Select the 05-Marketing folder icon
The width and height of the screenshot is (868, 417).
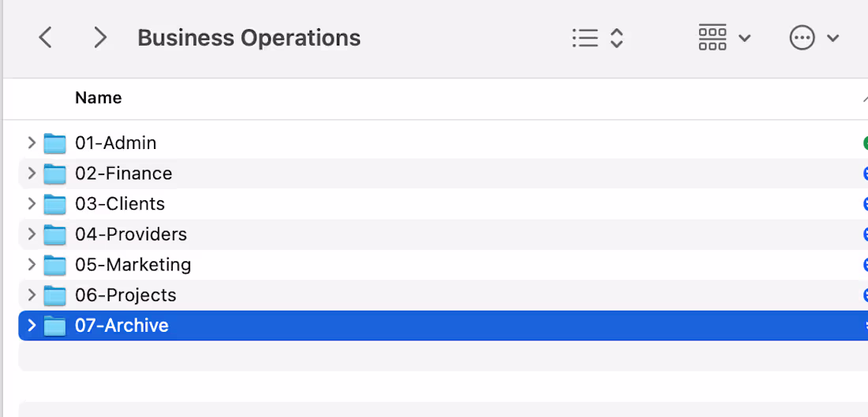pyautogui.click(x=54, y=265)
